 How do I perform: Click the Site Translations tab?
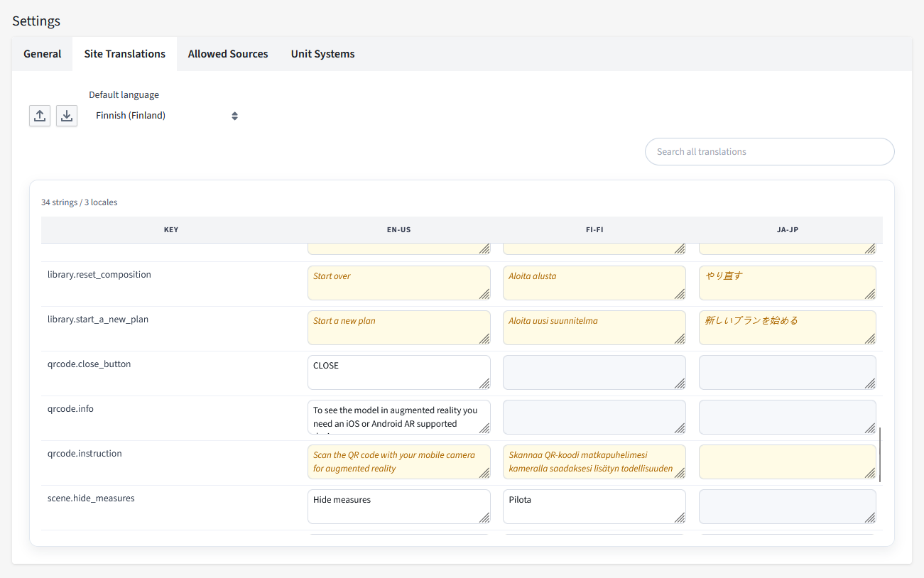coord(125,54)
